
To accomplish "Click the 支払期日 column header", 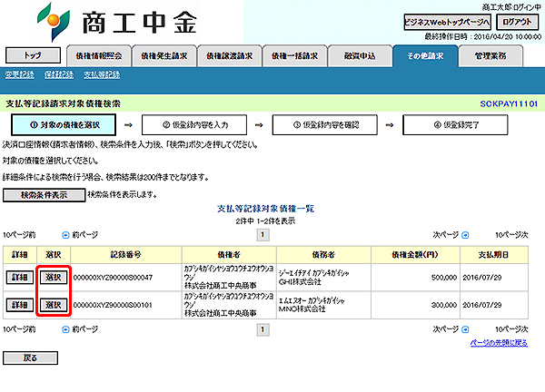I will 494,255.
